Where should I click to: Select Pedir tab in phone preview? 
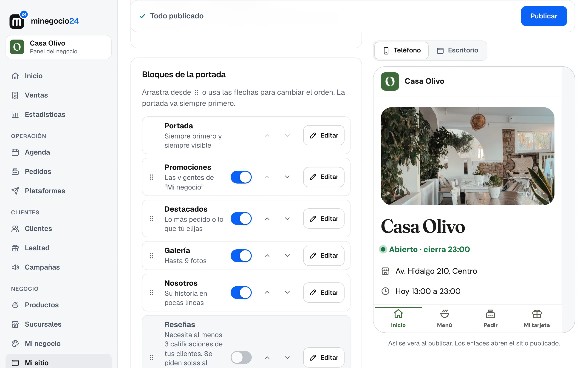tap(491, 318)
